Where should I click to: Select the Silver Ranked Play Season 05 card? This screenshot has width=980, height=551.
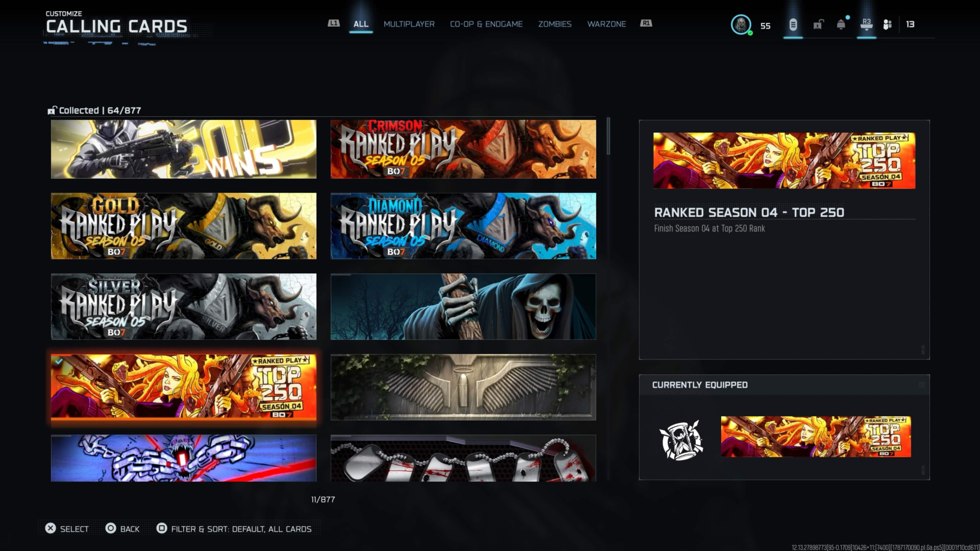184,306
